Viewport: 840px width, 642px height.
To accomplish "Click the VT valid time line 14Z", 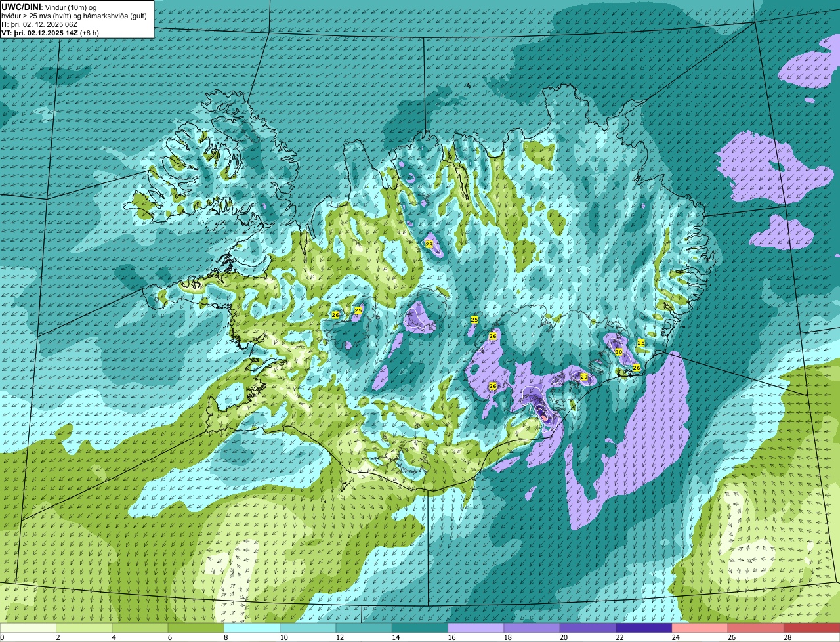I will [x=50, y=32].
